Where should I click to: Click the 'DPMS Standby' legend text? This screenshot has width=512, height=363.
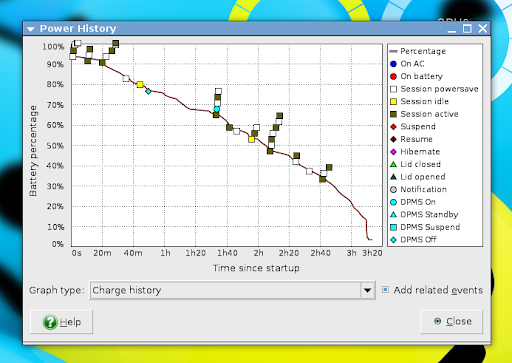[x=429, y=214]
